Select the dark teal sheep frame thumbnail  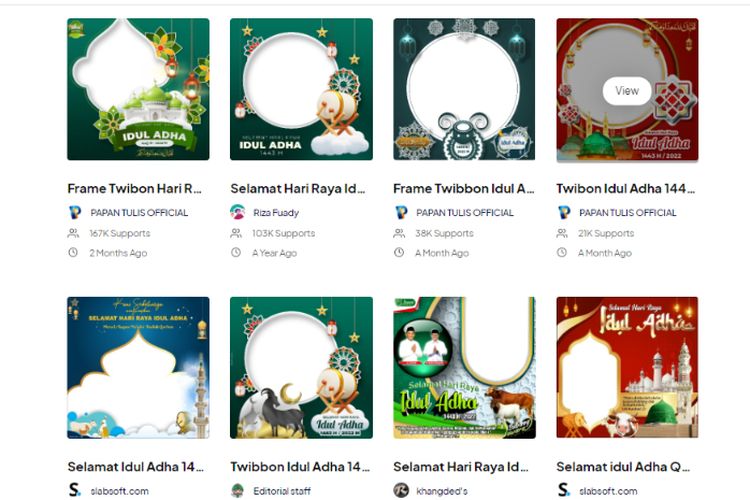coord(464,89)
